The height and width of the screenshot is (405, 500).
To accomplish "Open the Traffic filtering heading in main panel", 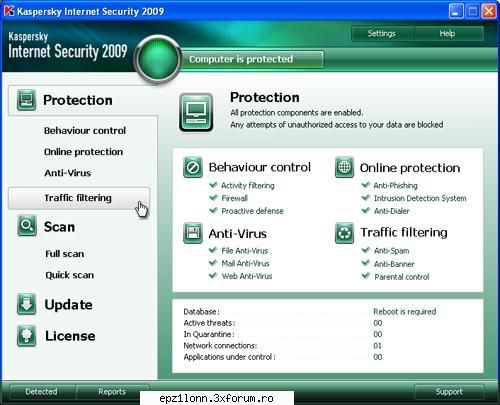I will (404, 232).
